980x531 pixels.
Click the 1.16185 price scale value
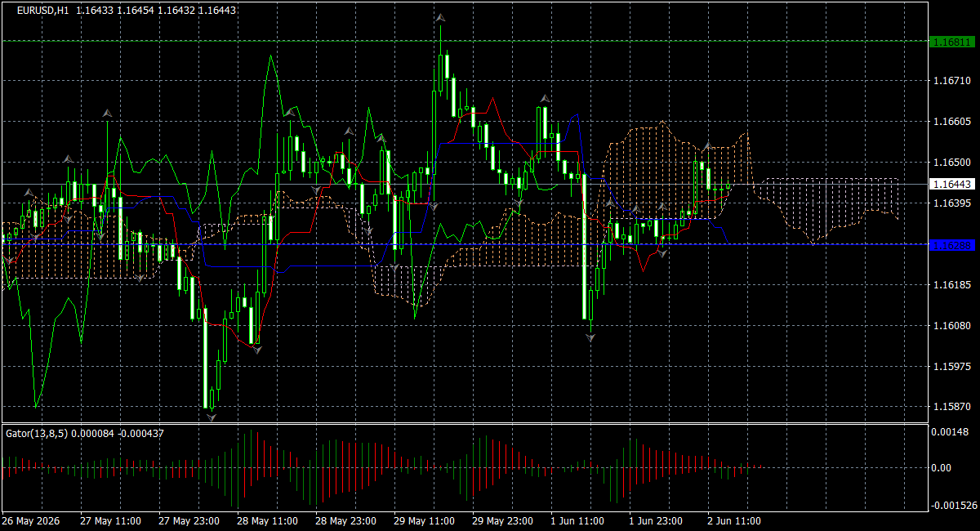(x=952, y=285)
